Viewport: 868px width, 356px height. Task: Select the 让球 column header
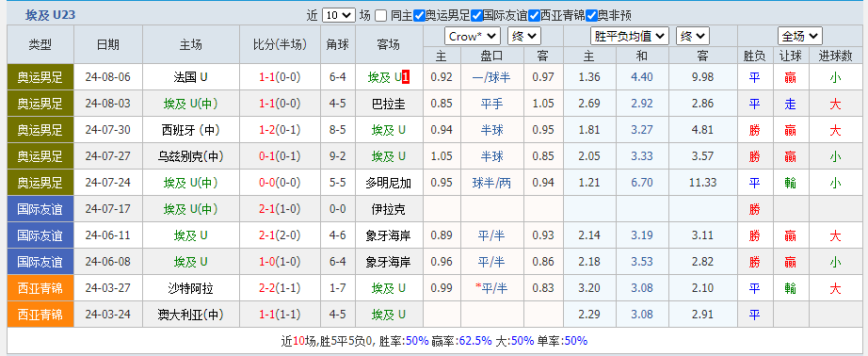tap(790, 56)
